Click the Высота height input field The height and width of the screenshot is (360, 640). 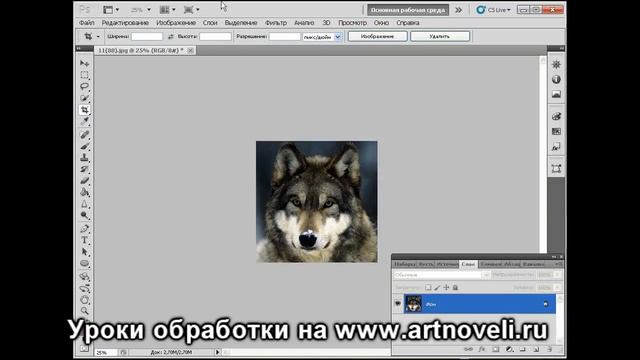216,37
